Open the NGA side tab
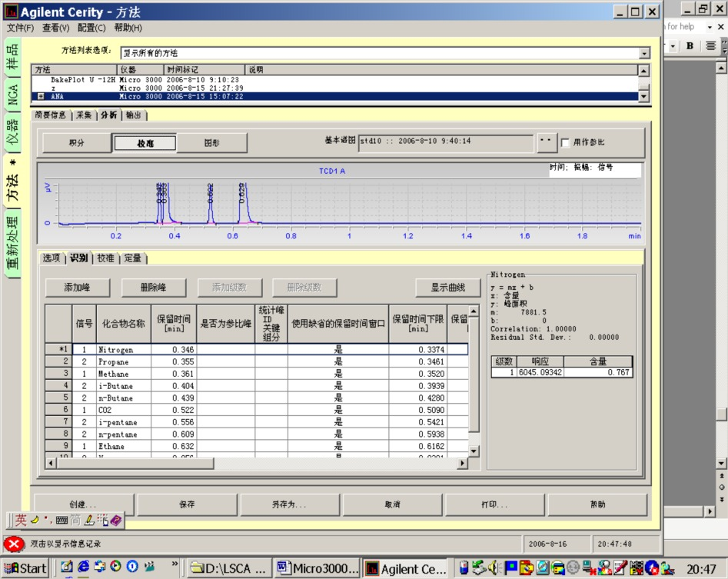 coord(12,95)
